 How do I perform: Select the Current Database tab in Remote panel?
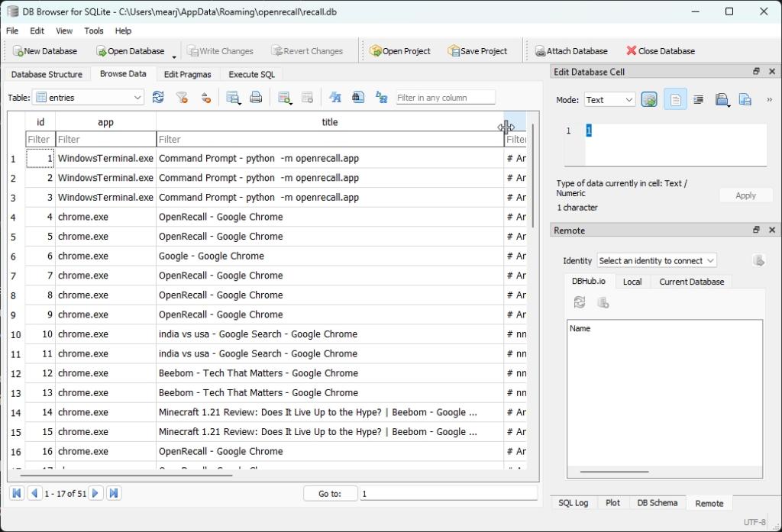click(691, 282)
